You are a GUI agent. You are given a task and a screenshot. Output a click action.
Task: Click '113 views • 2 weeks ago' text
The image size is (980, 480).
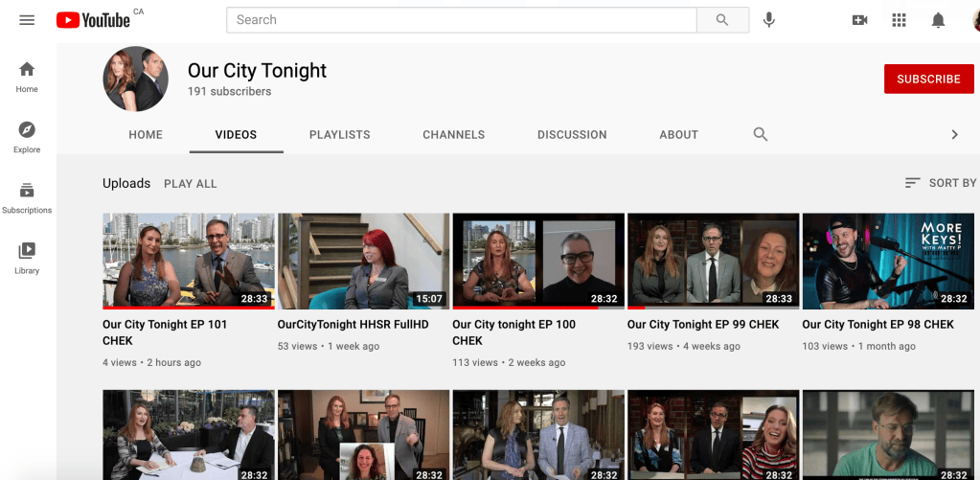tap(509, 362)
